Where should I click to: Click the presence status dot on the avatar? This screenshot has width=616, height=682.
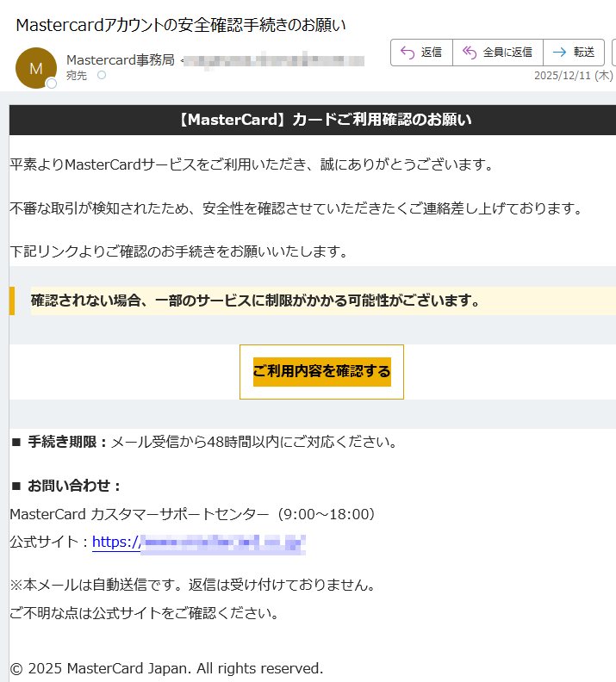(x=51, y=84)
